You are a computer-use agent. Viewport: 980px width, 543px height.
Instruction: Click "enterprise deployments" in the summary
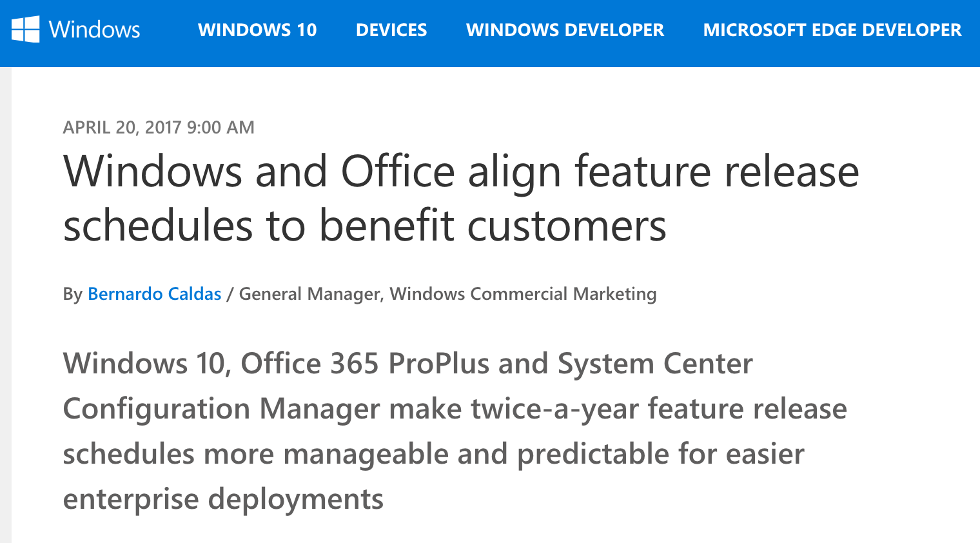[223, 499]
